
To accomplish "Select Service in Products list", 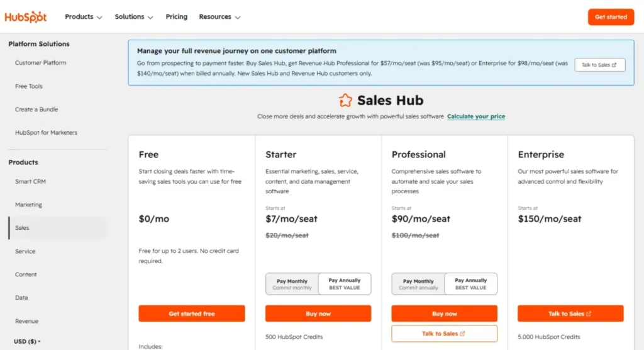I will pyautogui.click(x=25, y=251).
